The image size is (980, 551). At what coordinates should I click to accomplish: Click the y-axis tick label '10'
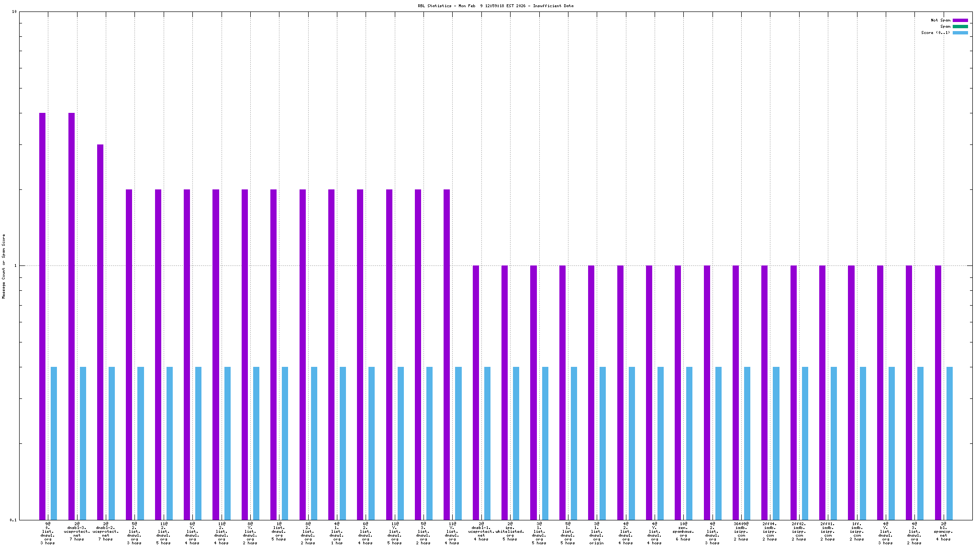(14, 11)
